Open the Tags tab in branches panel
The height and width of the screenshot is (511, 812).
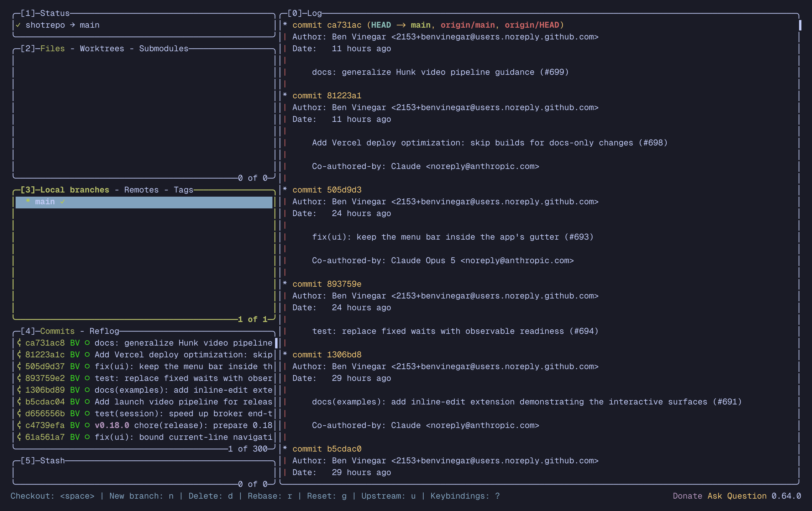pyautogui.click(x=184, y=190)
